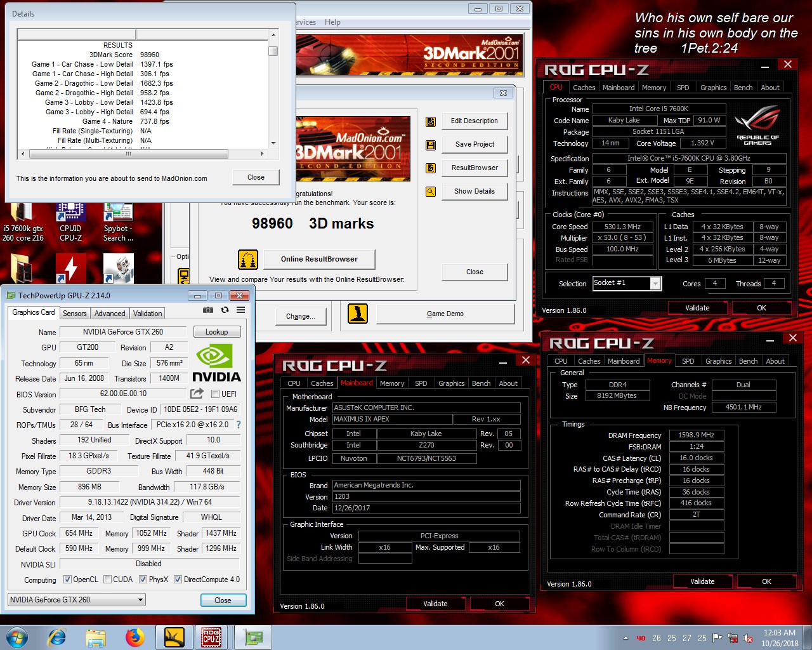Click the share icon beside BIOS Version
Viewport: 812px width, 650px height.
[197, 394]
